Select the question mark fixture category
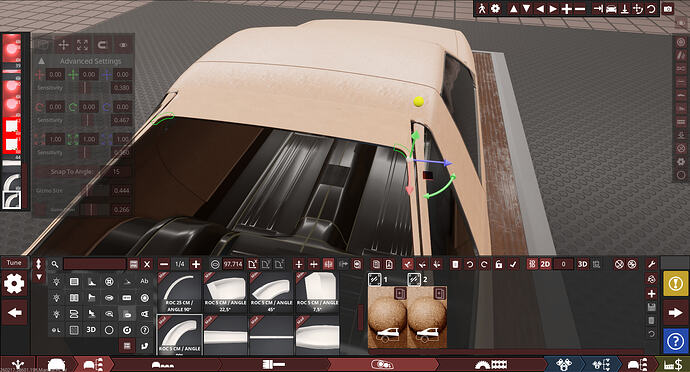Viewport: 690px width, 372px height. click(x=144, y=330)
